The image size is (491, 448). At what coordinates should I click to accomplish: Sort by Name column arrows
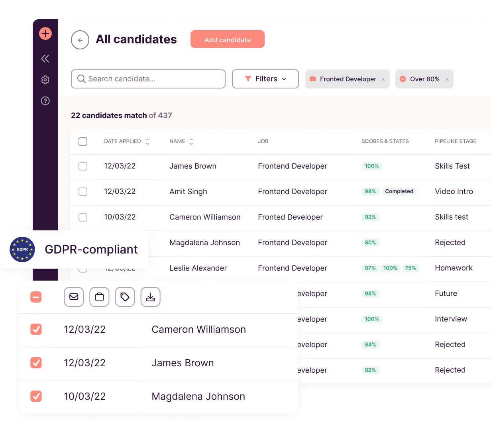click(191, 141)
